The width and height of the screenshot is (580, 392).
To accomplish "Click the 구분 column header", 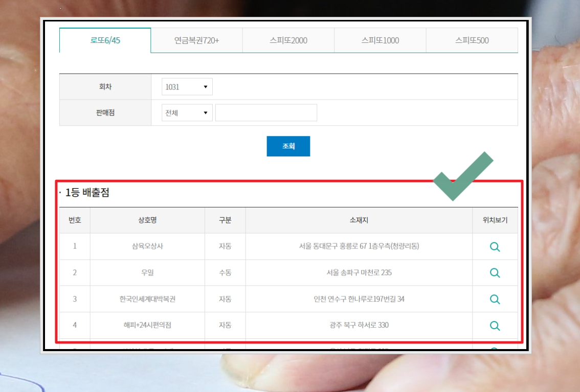I will [225, 220].
